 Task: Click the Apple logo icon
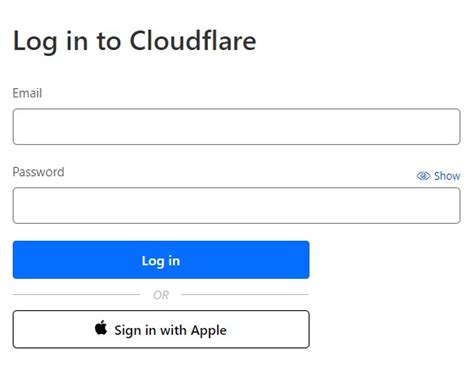tap(101, 328)
